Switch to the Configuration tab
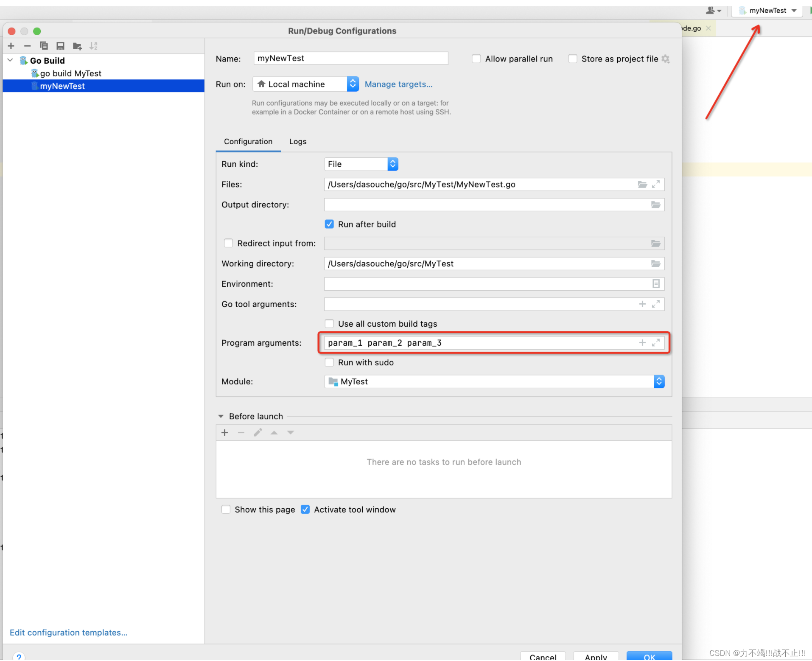This screenshot has height=661, width=812. 248,142
